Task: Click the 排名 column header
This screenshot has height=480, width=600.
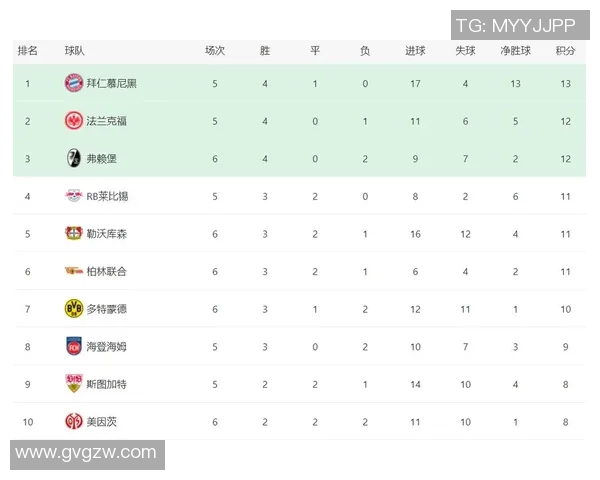Action: pyautogui.click(x=28, y=50)
